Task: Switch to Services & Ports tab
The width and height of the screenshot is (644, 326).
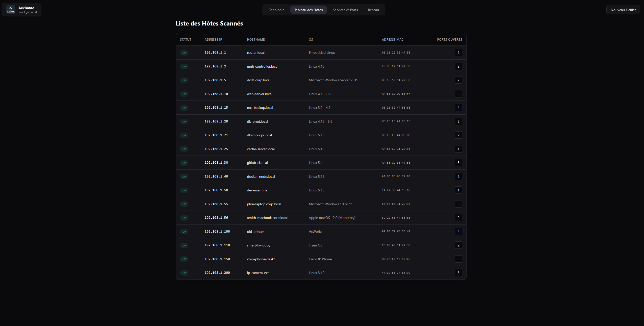Action: 345,10
